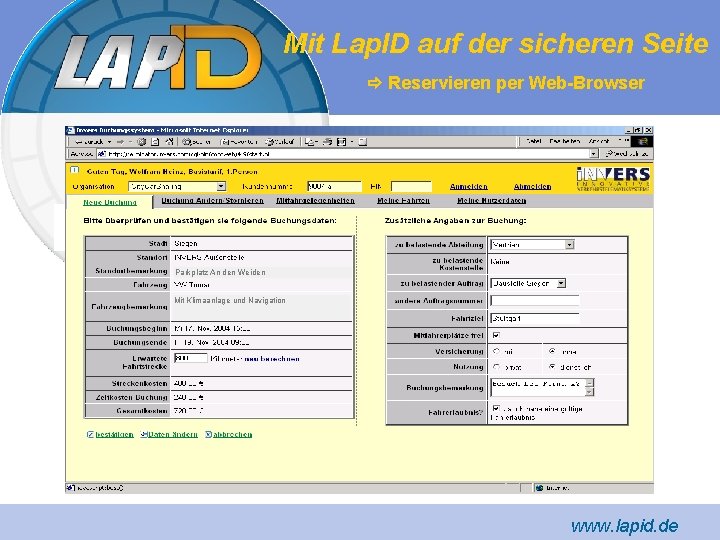Open the Favoriten toolbar button
This screenshot has width=720, height=540.
(239, 142)
